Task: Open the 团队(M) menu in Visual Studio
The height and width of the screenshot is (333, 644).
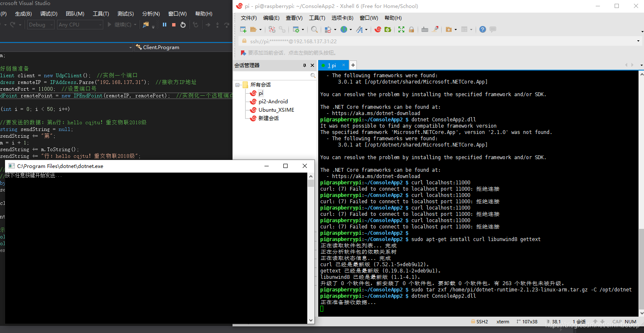Action: (x=75, y=14)
